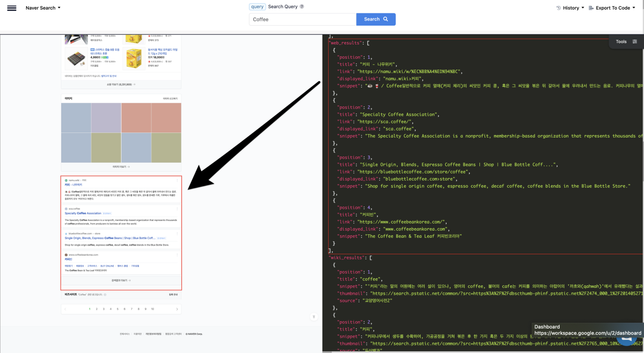
Task: Click the "wiki_results" key in JSON
Action: pyautogui.click(x=348, y=258)
